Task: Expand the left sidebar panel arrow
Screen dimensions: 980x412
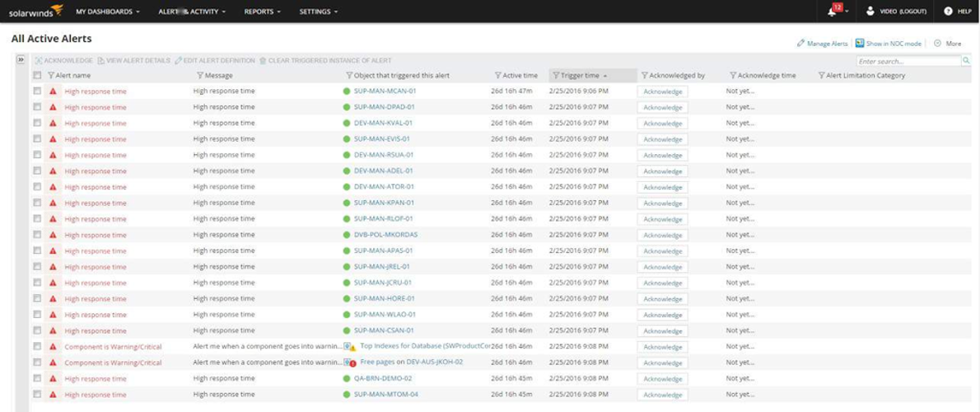Action: 21,60
